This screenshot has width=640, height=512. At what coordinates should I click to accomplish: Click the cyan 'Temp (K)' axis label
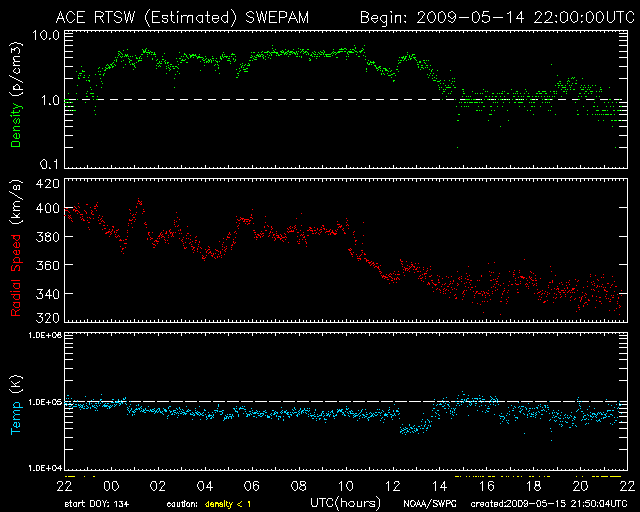click(x=16, y=404)
